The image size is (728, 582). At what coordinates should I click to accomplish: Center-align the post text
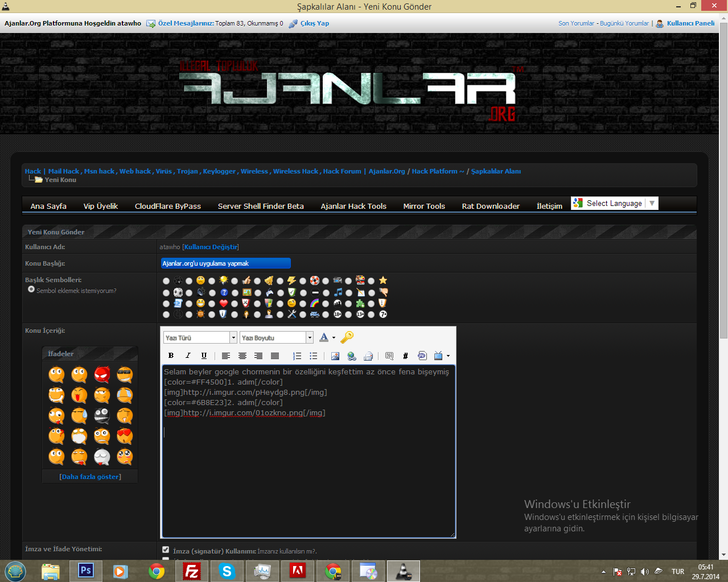point(242,356)
